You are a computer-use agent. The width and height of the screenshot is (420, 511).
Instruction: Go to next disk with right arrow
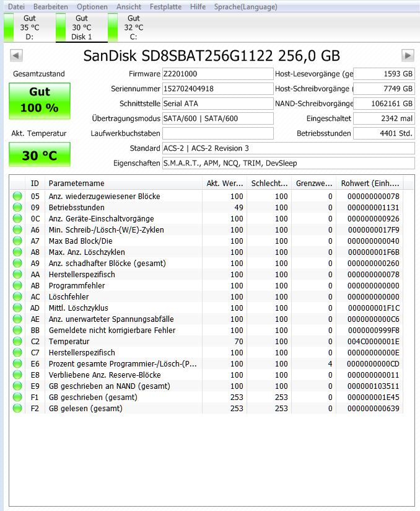point(408,55)
